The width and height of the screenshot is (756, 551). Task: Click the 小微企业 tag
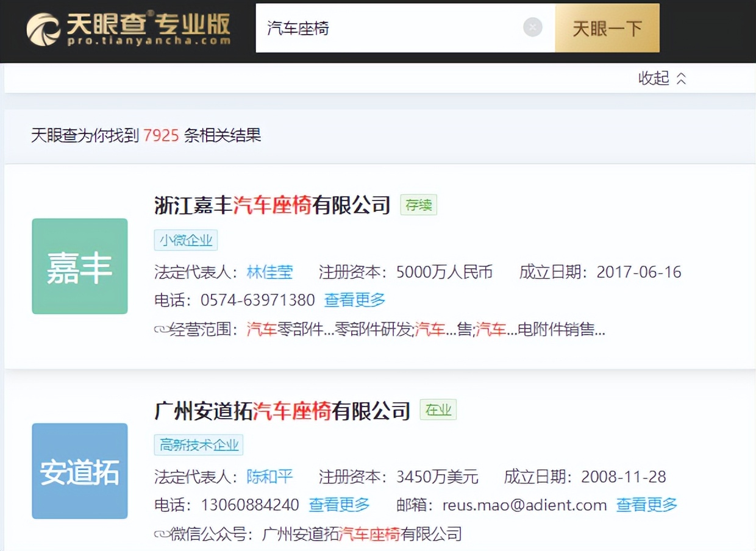click(x=186, y=240)
